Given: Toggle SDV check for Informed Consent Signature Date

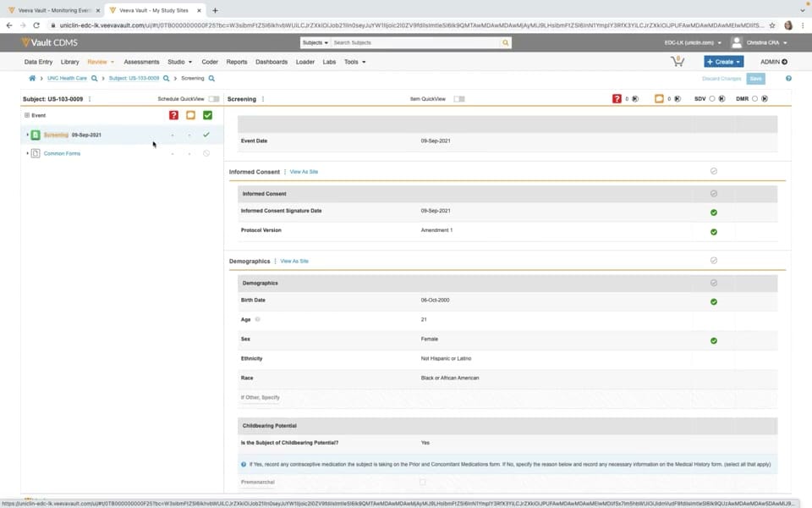Looking at the screenshot, I should point(714,213).
